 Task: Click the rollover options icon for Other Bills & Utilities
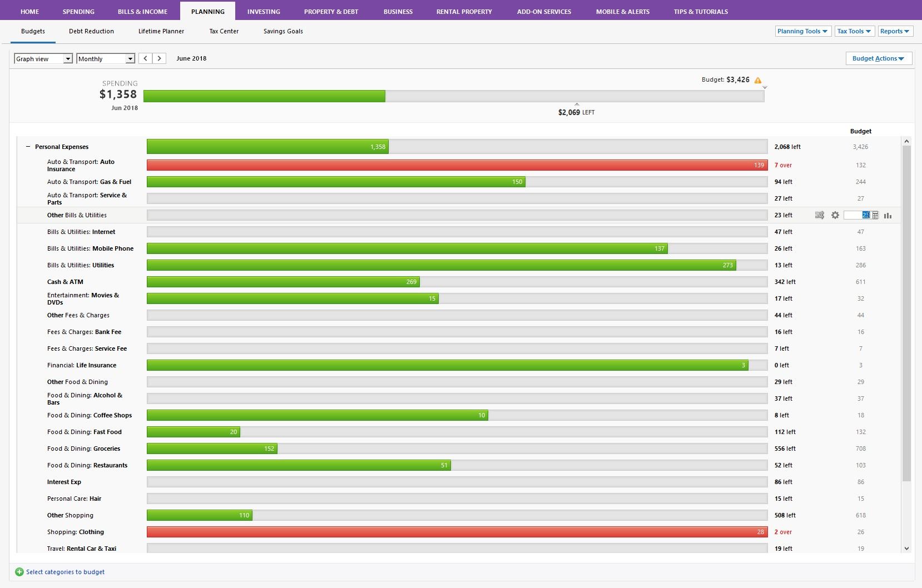click(819, 215)
